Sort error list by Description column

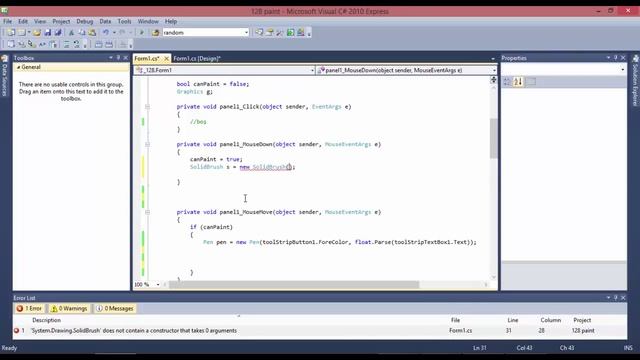[47, 320]
